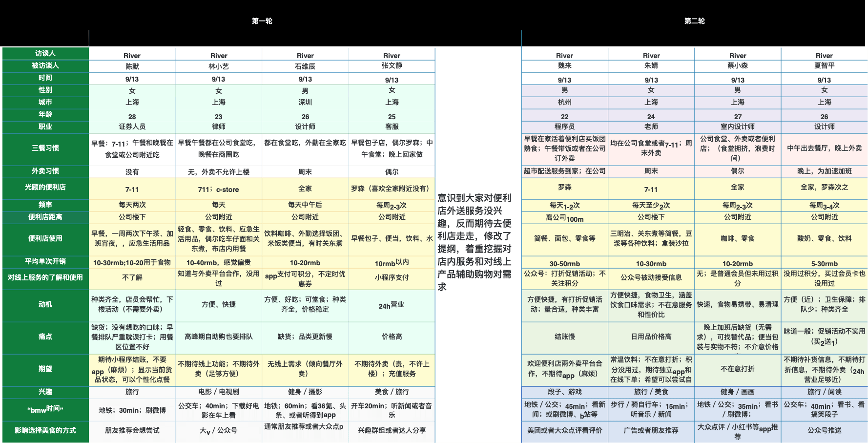The width and height of the screenshot is (868, 443).
Task: Click the 离公司100m distance cell
Action: point(565,218)
